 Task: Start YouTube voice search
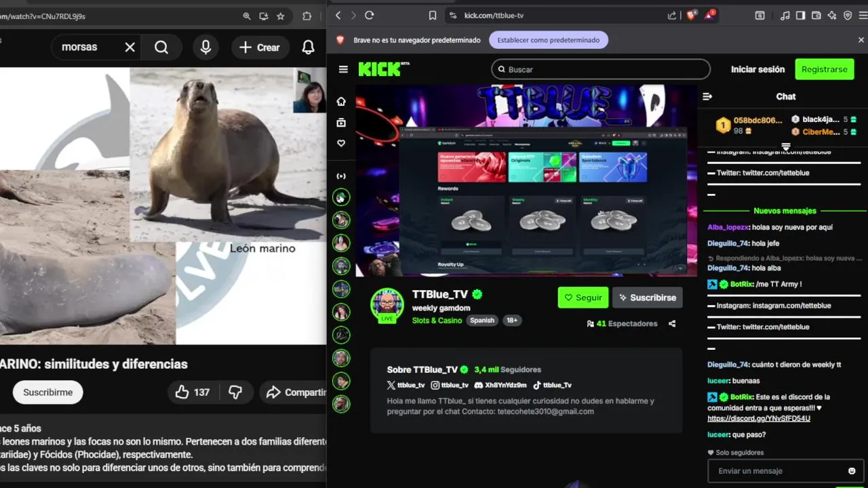pyautogui.click(x=205, y=47)
